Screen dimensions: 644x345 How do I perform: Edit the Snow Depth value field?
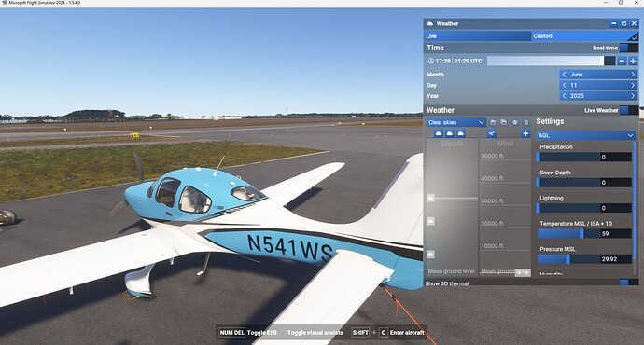pos(616,183)
